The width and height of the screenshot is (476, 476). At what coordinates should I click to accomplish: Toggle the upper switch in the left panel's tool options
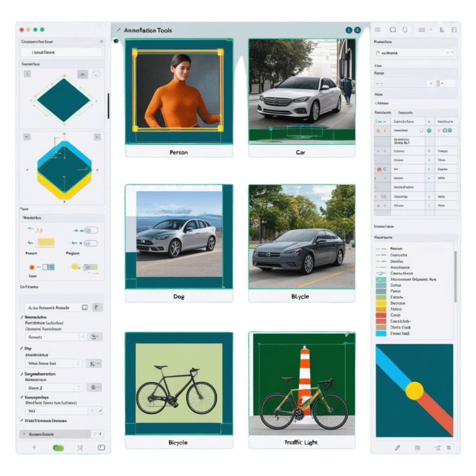(x=91, y=230)
